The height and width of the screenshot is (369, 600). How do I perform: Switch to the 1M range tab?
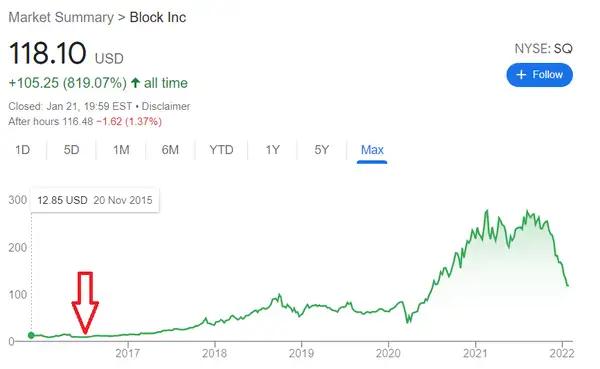pos(121,150)
